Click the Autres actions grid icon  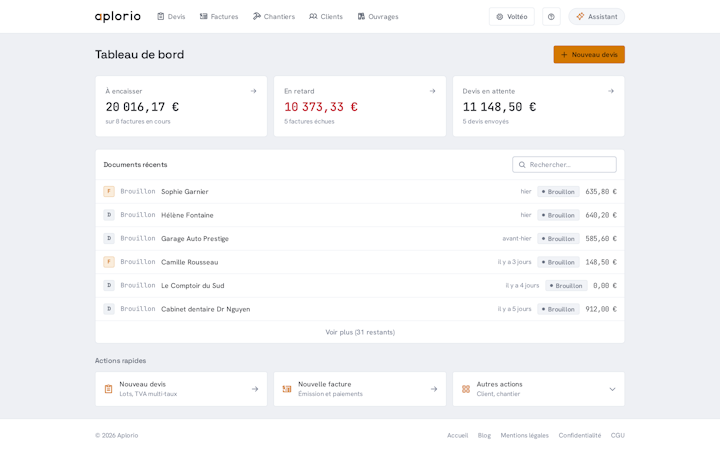point(466,389)
